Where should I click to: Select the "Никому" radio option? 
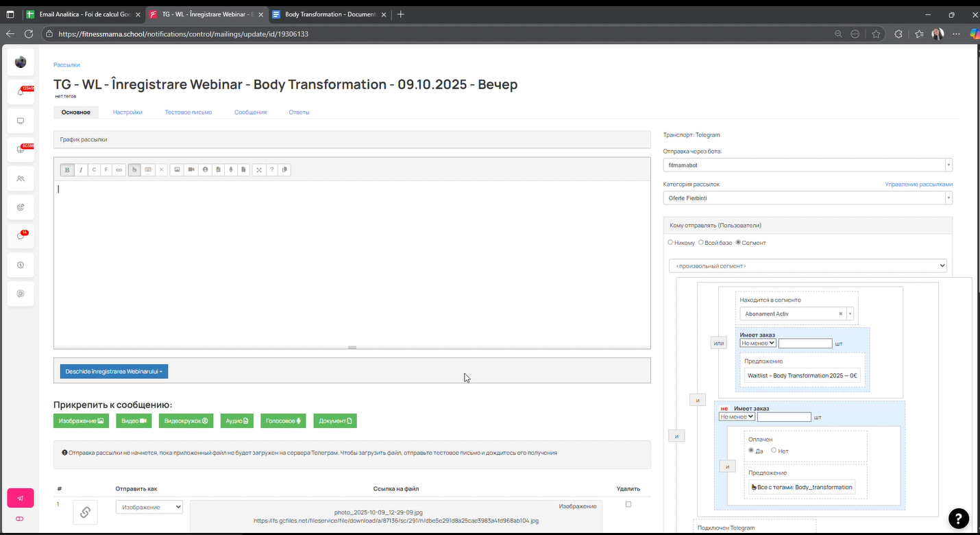coord(670,243)
